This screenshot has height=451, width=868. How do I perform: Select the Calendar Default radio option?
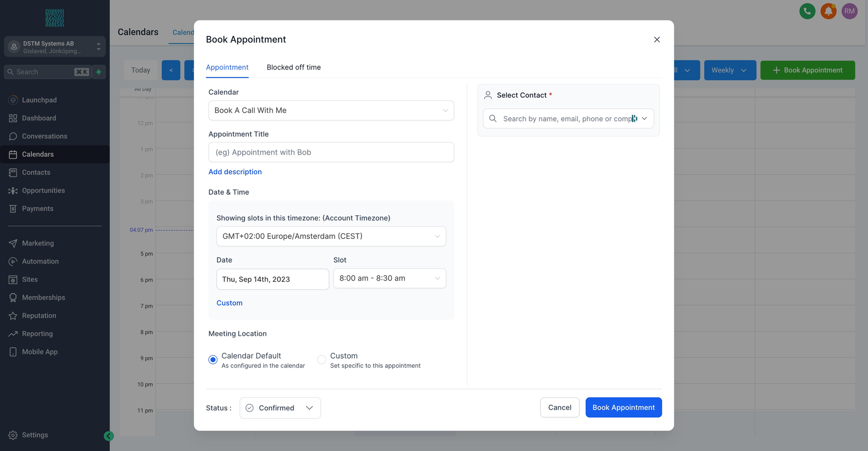(213, 360)
